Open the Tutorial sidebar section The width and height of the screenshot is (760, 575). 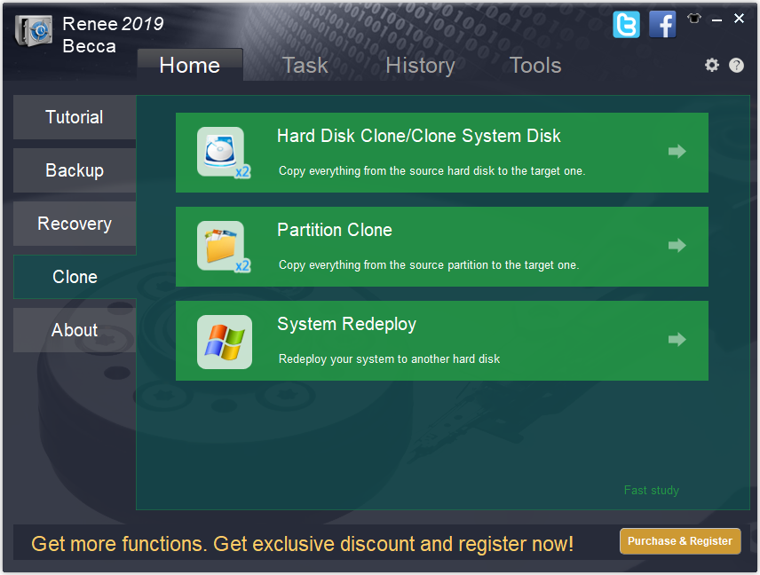point(75,117)
